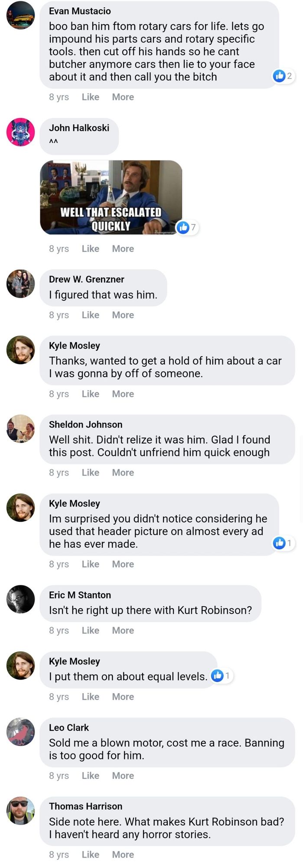Open Eric M Stanton's avatar

click(20, 599)
